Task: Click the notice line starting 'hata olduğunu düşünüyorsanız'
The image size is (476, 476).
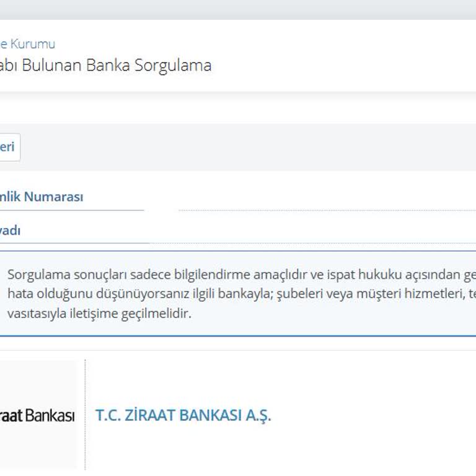Action: click(242, 294)
